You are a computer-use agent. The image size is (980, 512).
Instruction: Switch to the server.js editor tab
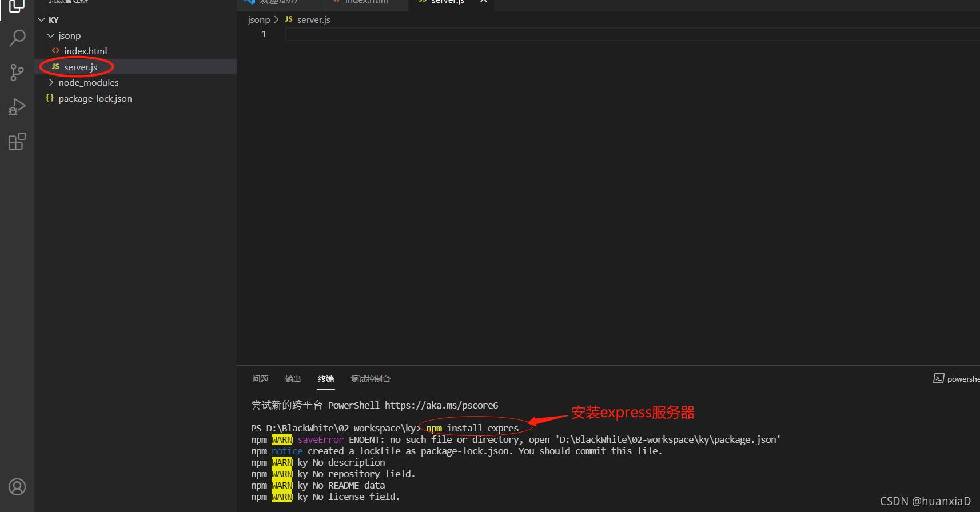pyautogui.click(x=448, y=2)
